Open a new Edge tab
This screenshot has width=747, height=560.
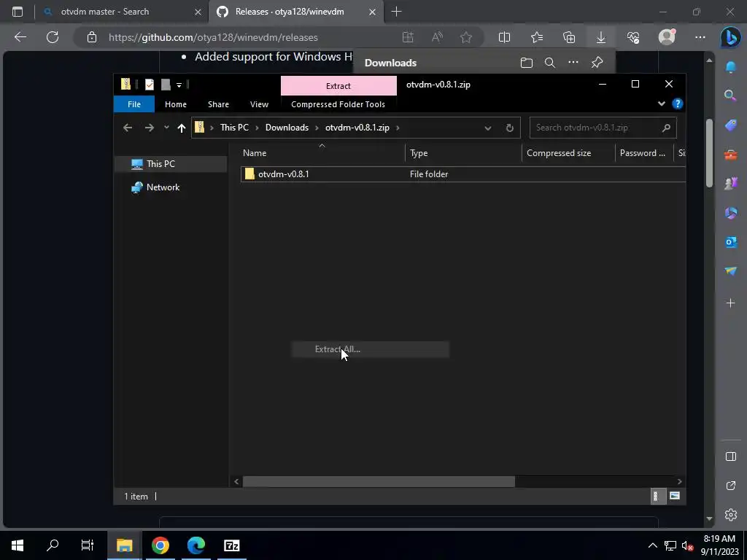pyautogui.click(x=396, y=12)
